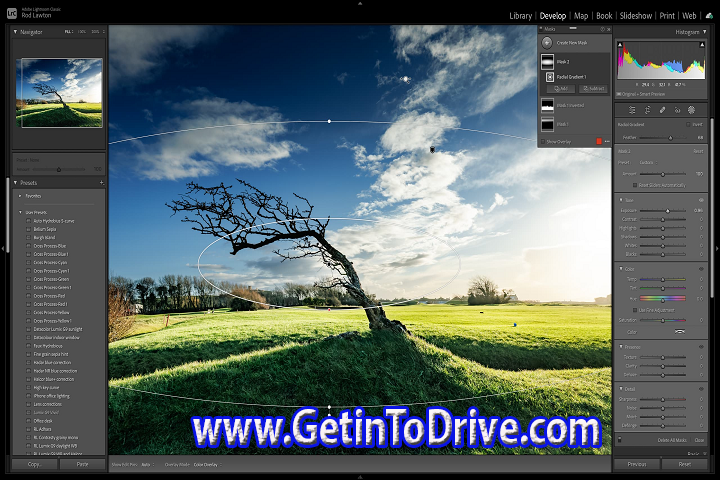Click the Radial Gradient 1 component icon

(550, 77)
